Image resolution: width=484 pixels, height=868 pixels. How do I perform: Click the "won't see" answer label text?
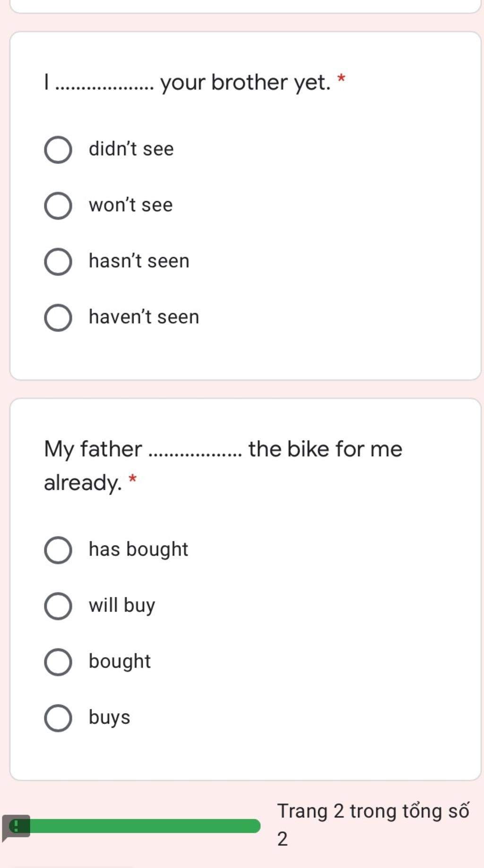coord(131,205)
